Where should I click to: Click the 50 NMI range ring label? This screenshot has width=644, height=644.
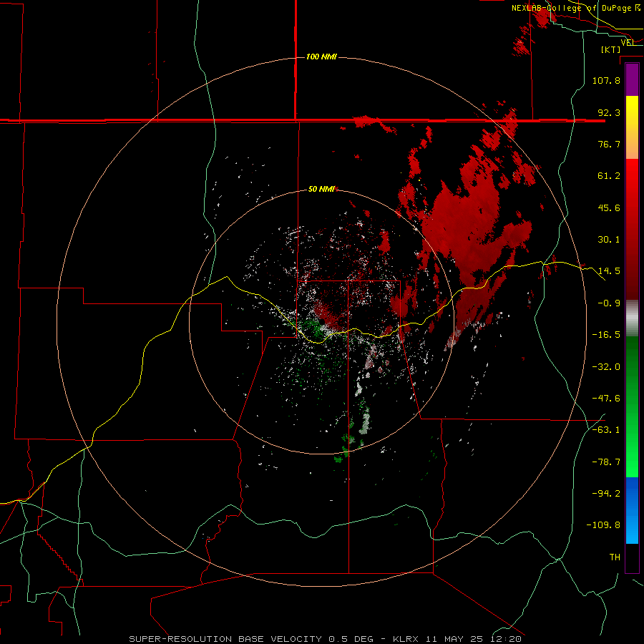tap(321, 189)
